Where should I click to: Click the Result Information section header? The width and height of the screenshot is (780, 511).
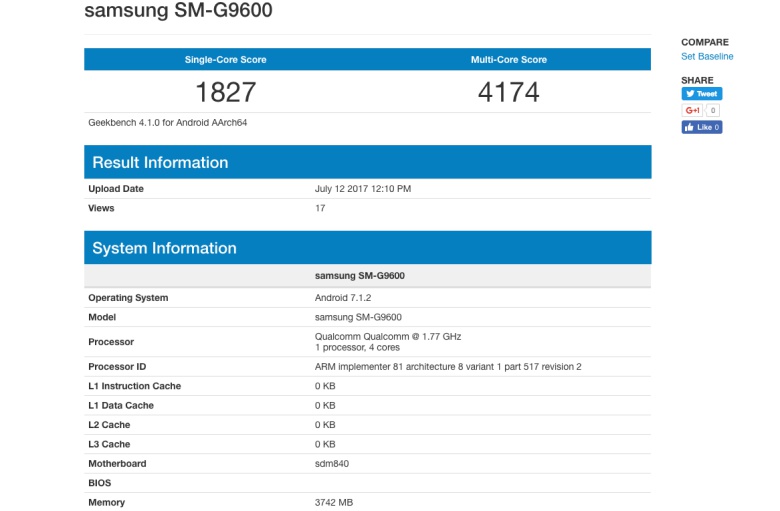pos(368,162)
